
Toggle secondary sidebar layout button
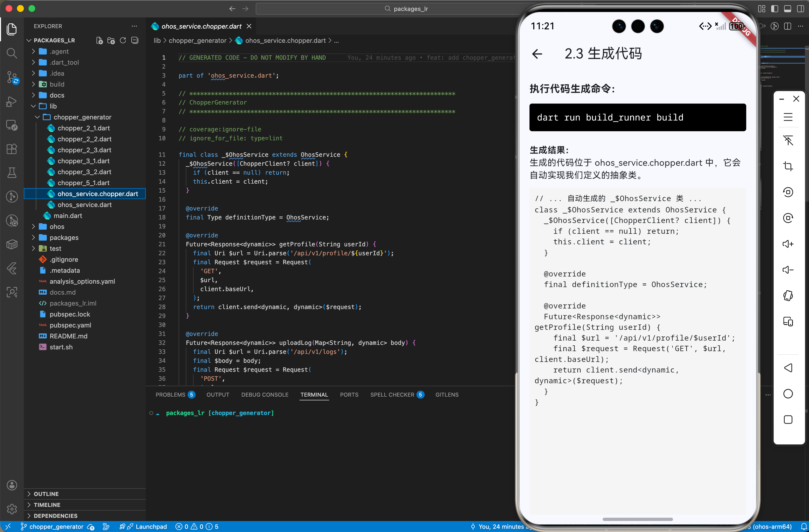800,9
